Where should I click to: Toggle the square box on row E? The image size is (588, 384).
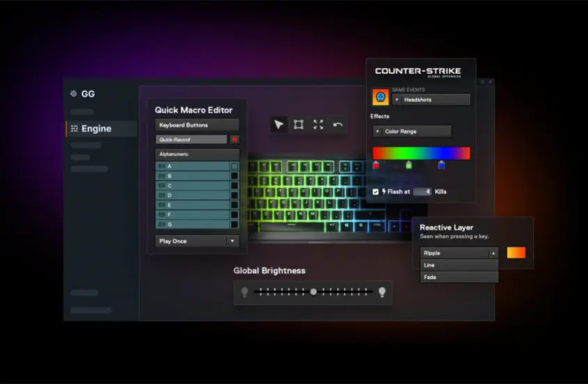[234, 205]
